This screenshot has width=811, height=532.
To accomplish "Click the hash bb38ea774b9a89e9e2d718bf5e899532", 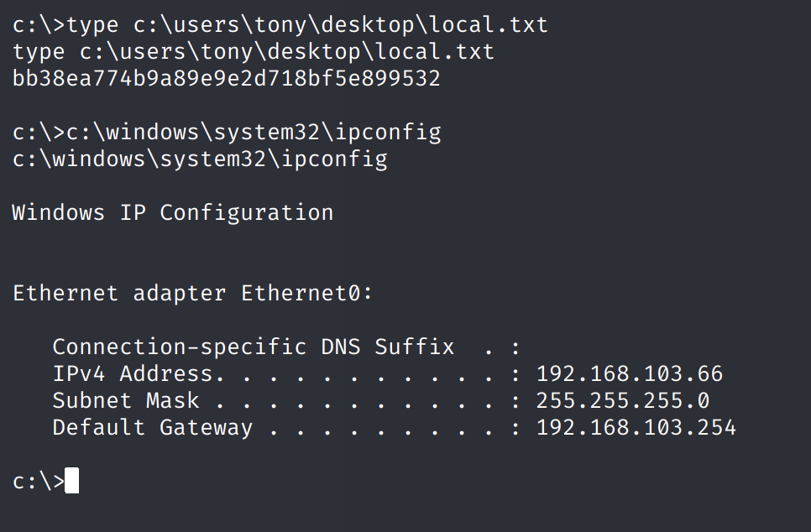I will click(x=227, y=79).
